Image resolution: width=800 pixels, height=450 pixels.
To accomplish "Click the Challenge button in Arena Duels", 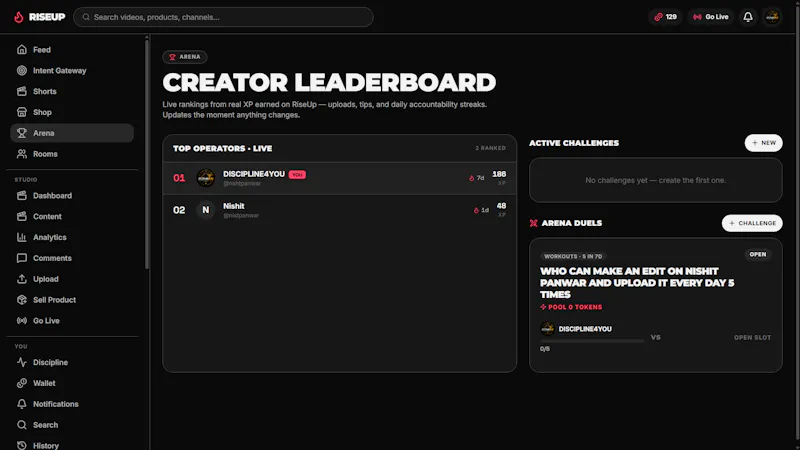I will 752,223.
